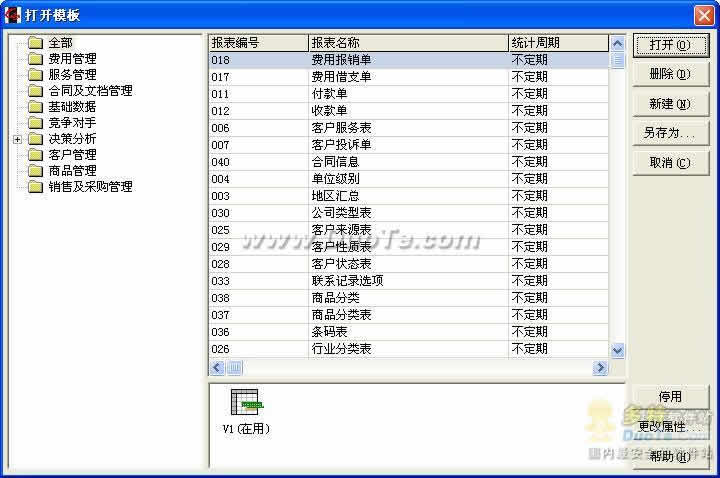
Task: Select the 行业分类表 row
Action: point(409,349)
